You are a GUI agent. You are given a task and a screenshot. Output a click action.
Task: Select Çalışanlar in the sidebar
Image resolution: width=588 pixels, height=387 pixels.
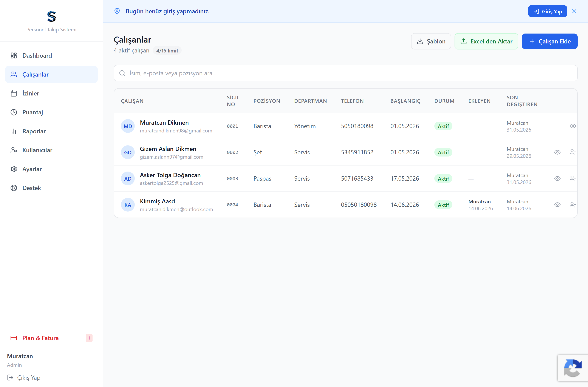(51, 74)
